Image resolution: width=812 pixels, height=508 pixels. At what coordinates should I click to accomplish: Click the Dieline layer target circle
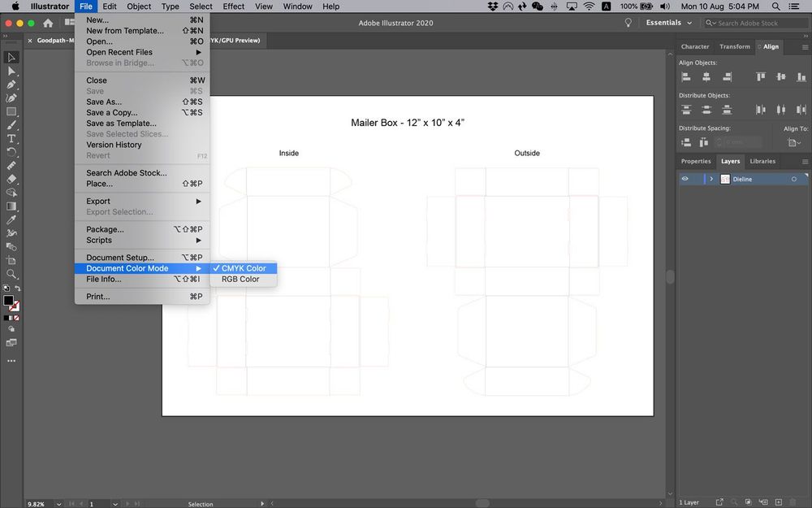(x=793, y=178)
